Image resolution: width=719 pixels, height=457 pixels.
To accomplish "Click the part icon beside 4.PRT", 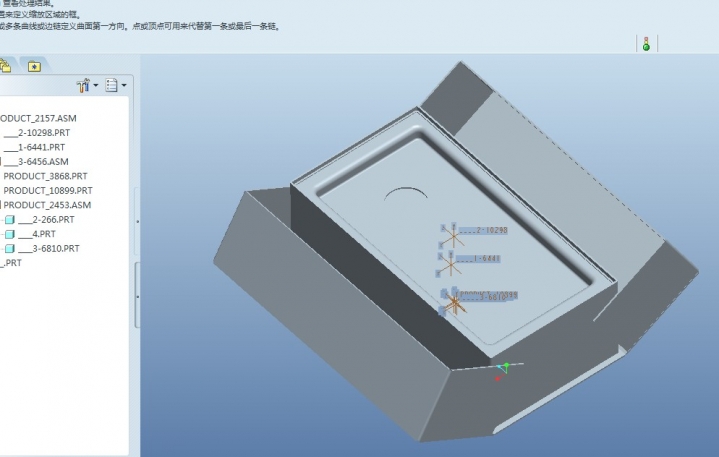I will coord(9,234).
